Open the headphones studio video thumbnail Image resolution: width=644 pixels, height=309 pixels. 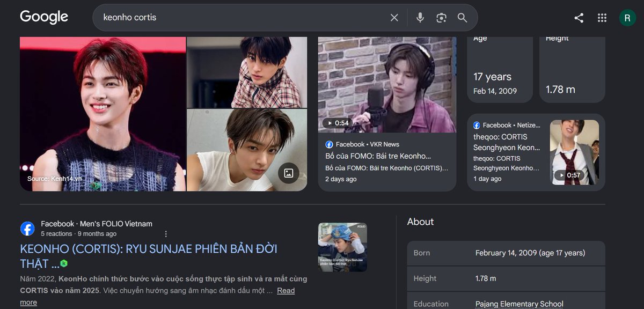point(387,85)
